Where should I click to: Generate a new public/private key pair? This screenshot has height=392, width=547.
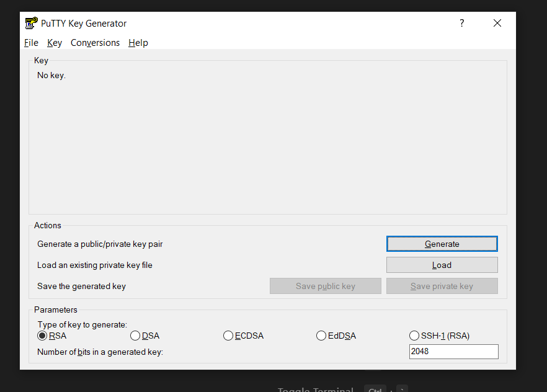point(442,243)
